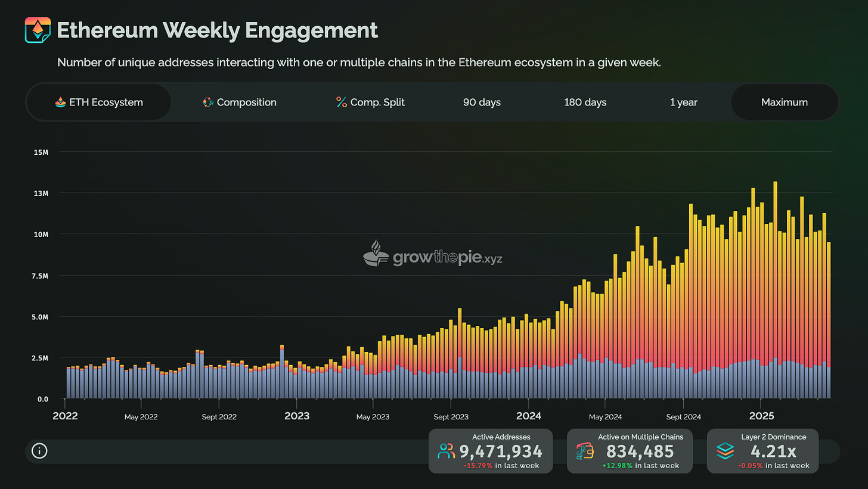This screenshot has width=868, height=489.
Task: Select the ETH Ecosystem tab
Action: 98,102
